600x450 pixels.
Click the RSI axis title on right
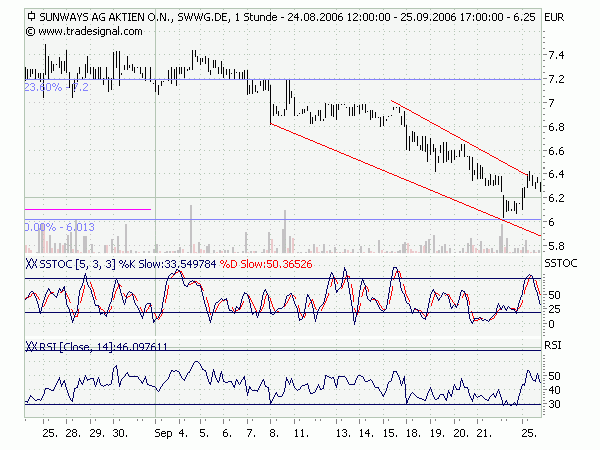pos(553,345)
